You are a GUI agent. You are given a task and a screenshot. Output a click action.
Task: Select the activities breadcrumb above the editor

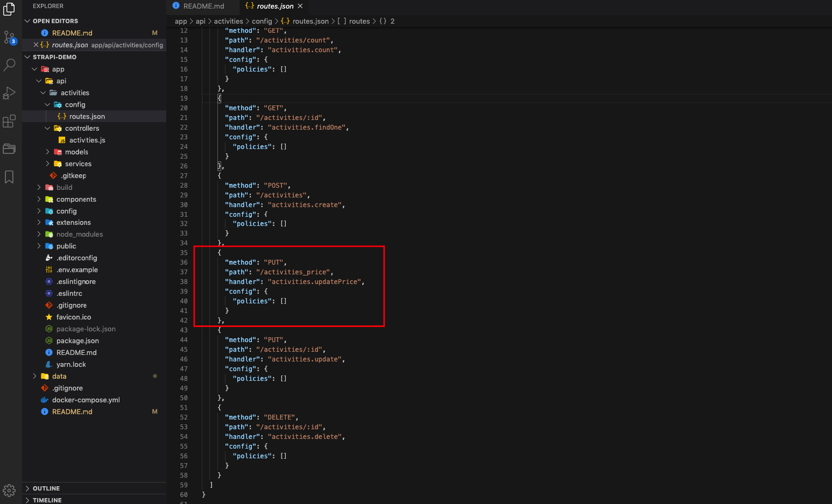228,21
